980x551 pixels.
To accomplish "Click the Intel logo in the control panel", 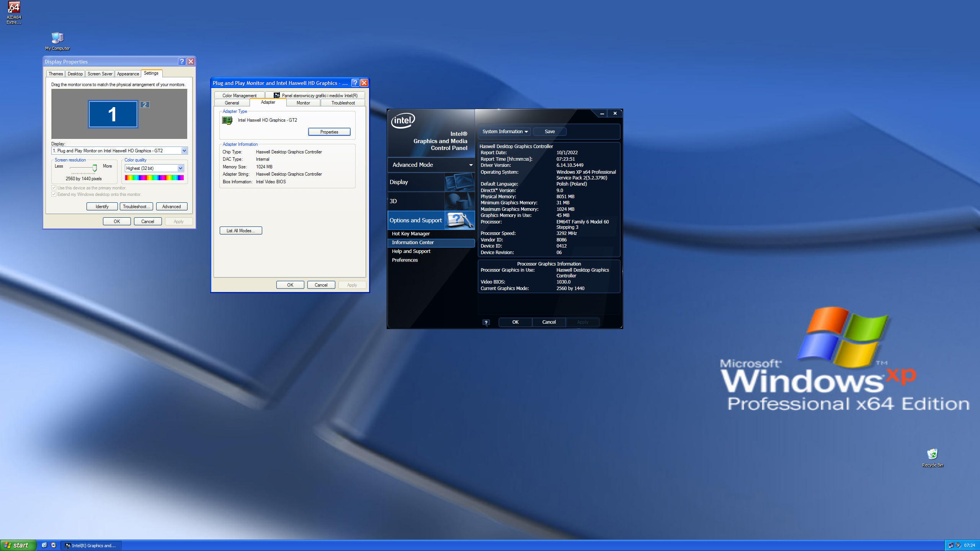I will [x=403, y=120].
